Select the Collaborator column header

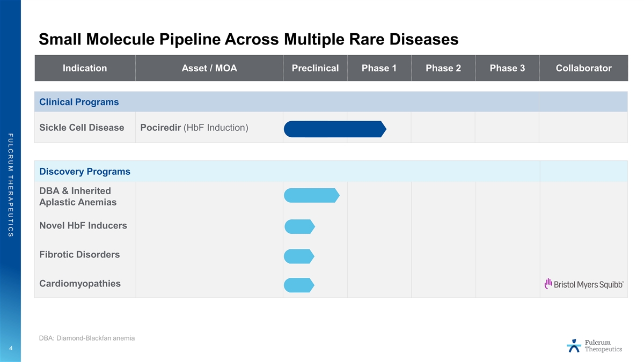(583, 68)
